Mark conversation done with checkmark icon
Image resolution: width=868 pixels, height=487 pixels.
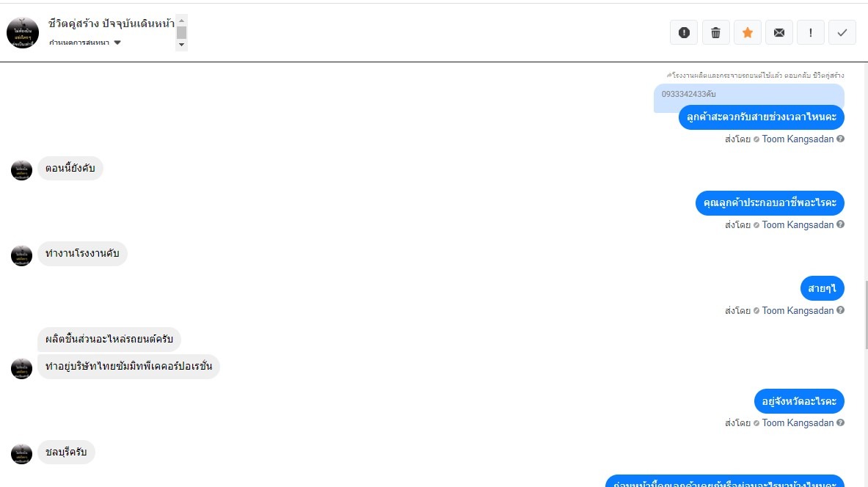(842, 33)
